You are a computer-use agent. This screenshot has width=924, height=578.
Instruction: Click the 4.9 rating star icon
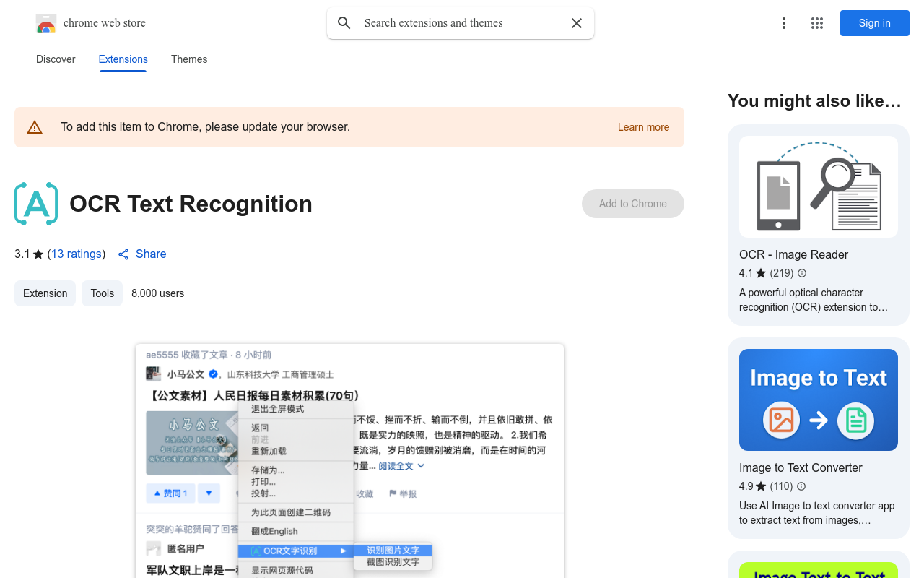click(761, 486)
